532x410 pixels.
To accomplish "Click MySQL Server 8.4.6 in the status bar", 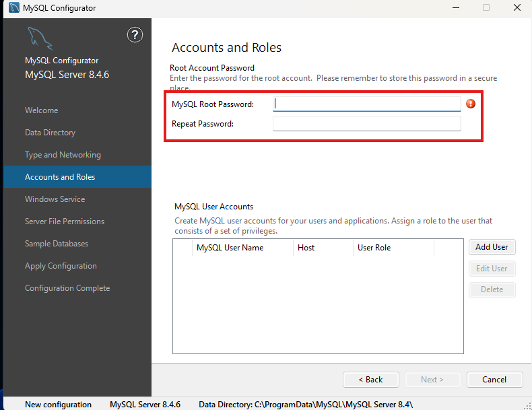I will (x=145, y=405).
